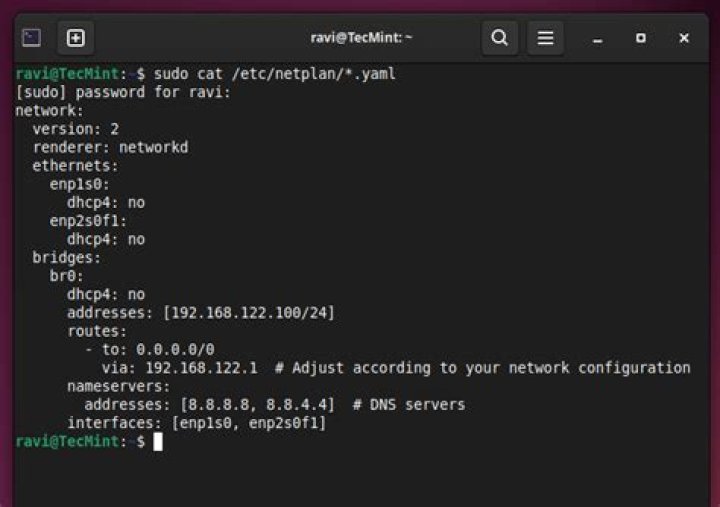Viewport: 720px width, 507px height.
Task: Click the sudo cat /etc/netplan/*.yaml command text
Action: (275, 74)
